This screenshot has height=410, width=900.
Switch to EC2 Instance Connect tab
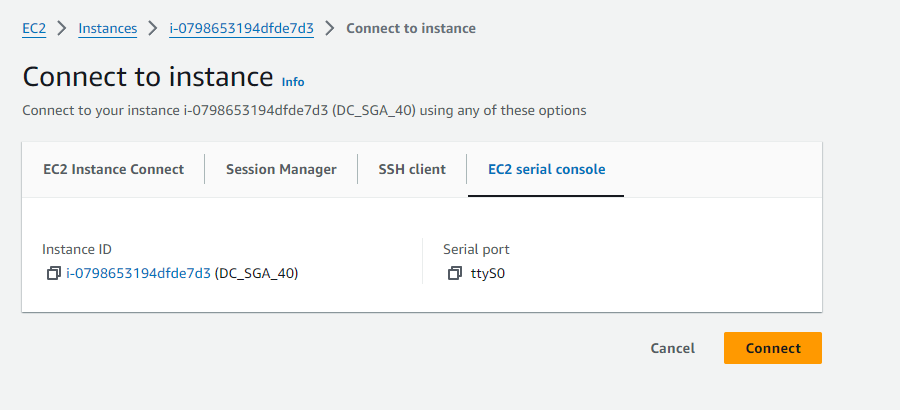tap(114, 169)
